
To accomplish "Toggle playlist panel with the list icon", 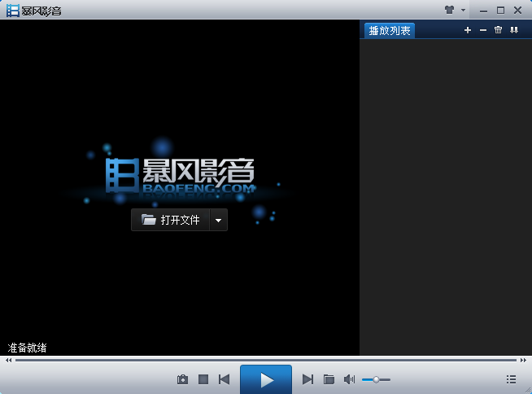I will click(512, 379).
